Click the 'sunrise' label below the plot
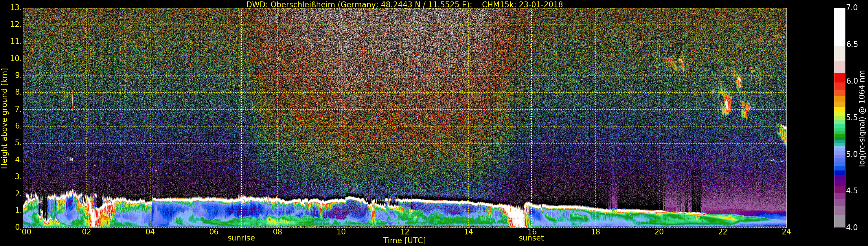The image size is (868, 246). (241, 238)
